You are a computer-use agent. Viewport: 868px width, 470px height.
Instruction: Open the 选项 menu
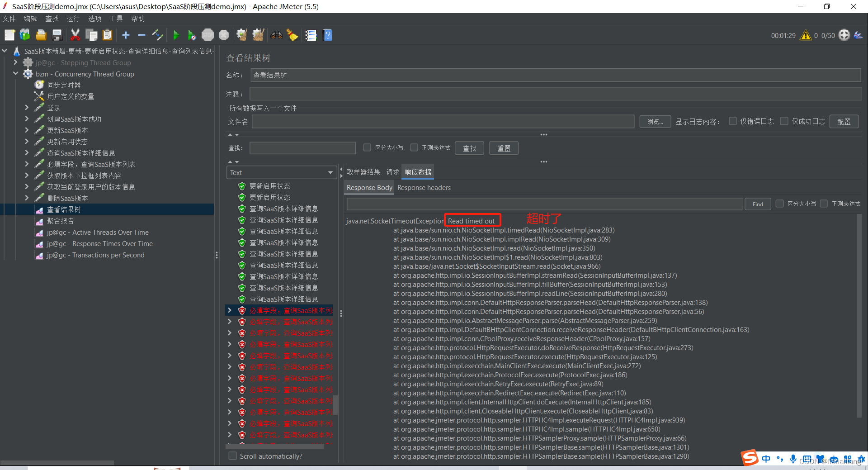[x=94, y=19]
